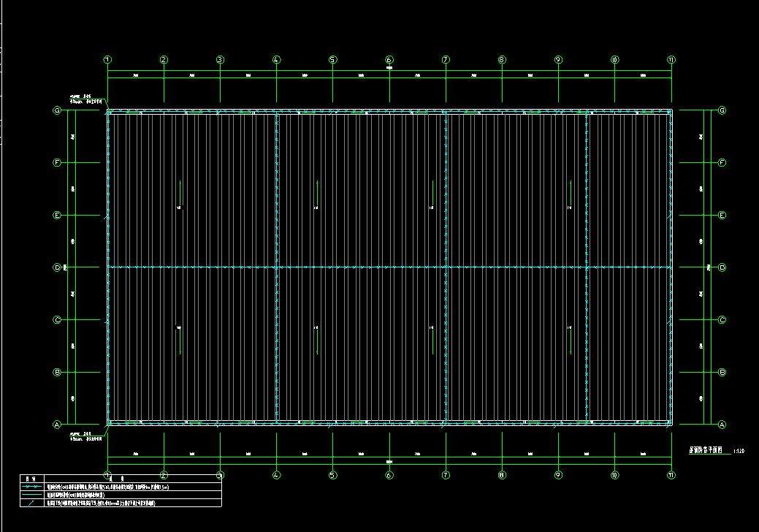Click grid bubble 6 in the top axis row
Viewport: 759px width, 532px height.
coord(389,60)
